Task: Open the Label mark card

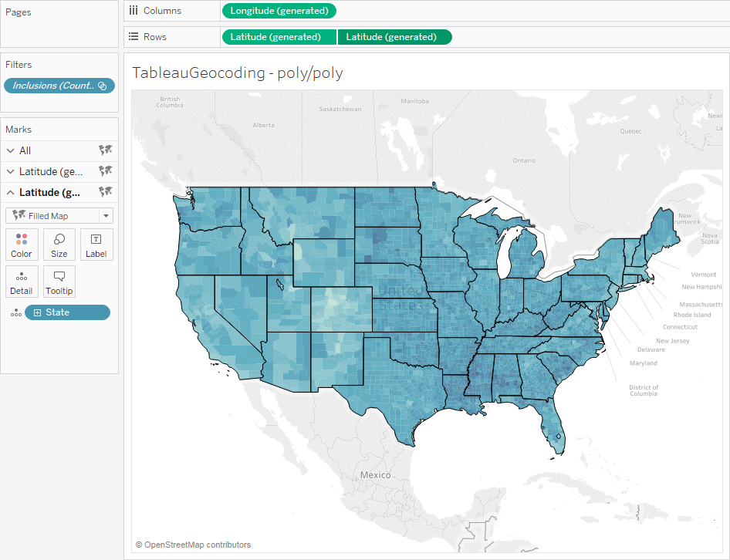Action: pos(96,244)
